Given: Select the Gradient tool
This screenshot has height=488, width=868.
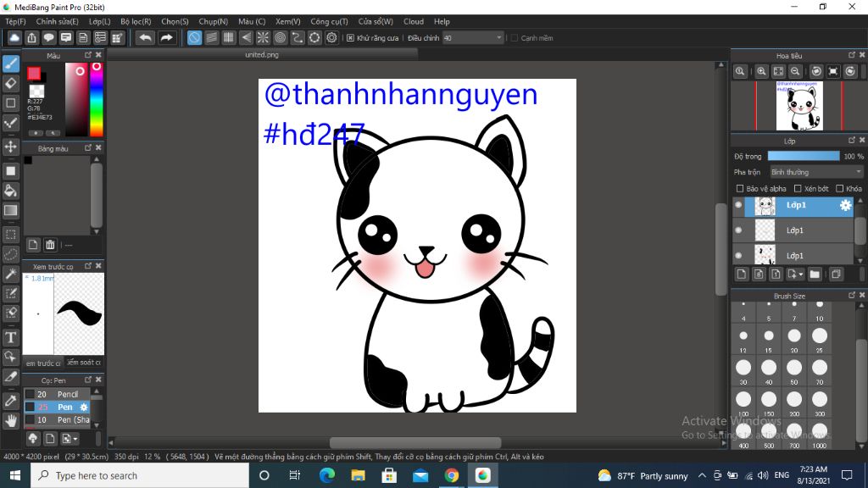Looking at the screenshot, I should pos(10,210).
